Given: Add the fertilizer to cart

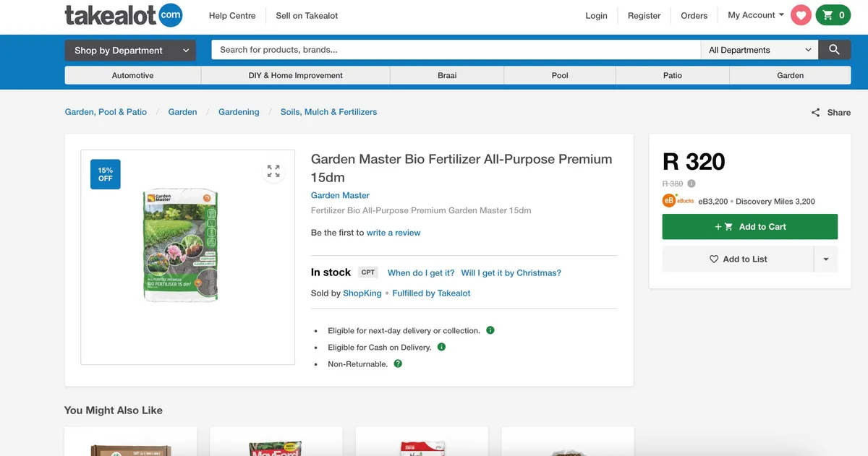Looking at the screenshot, I should (749, 227).
